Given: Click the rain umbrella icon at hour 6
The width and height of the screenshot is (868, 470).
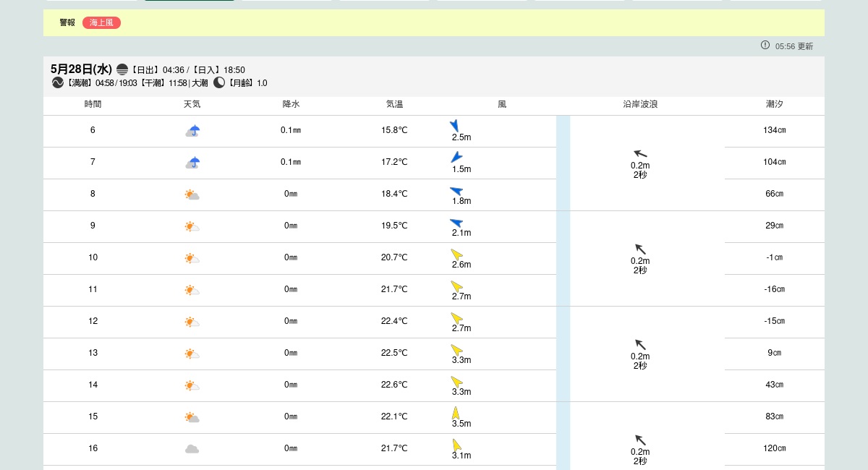Looking at the screenshot, I should pyautogui.click(x=192, y=131).
